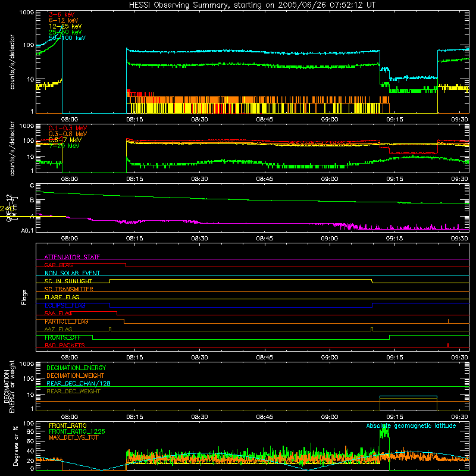Click the REAR_DEC_CHAN/128 legend label
The height and width of the screenshot is (476, 476).
coord(79,383)
